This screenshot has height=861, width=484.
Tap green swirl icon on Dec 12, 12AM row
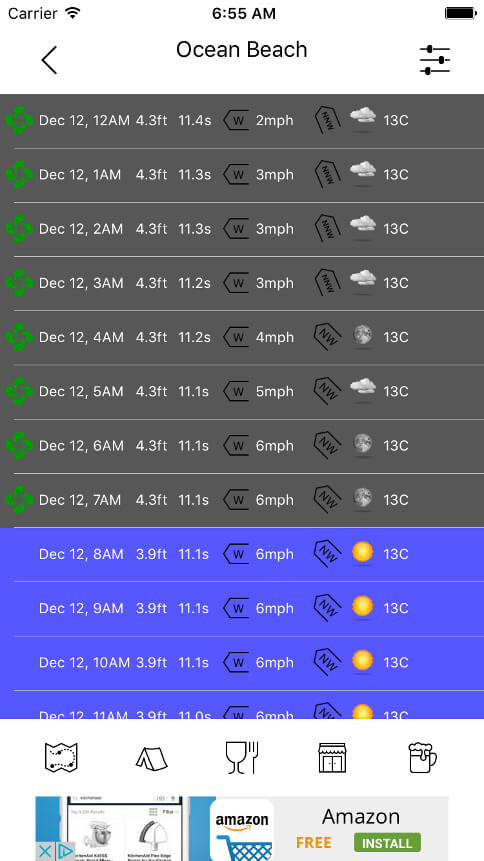coord(19,120)
